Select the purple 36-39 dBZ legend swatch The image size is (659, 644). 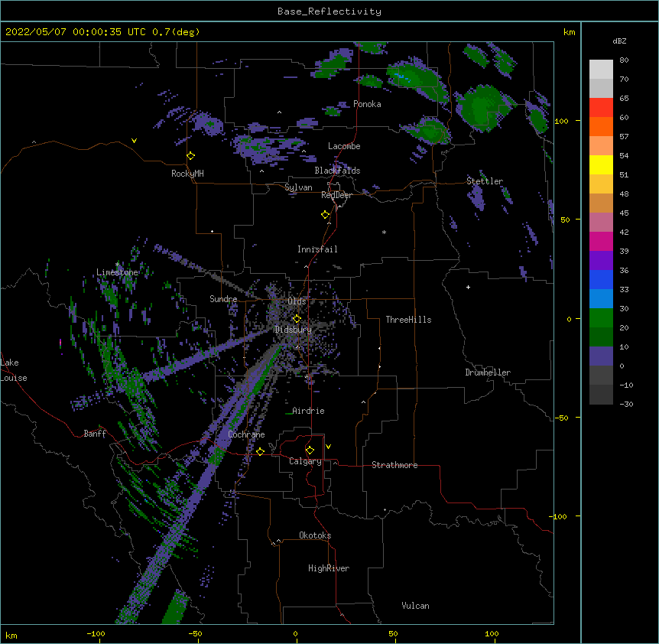pyautogui.click(x=601, y=261)
